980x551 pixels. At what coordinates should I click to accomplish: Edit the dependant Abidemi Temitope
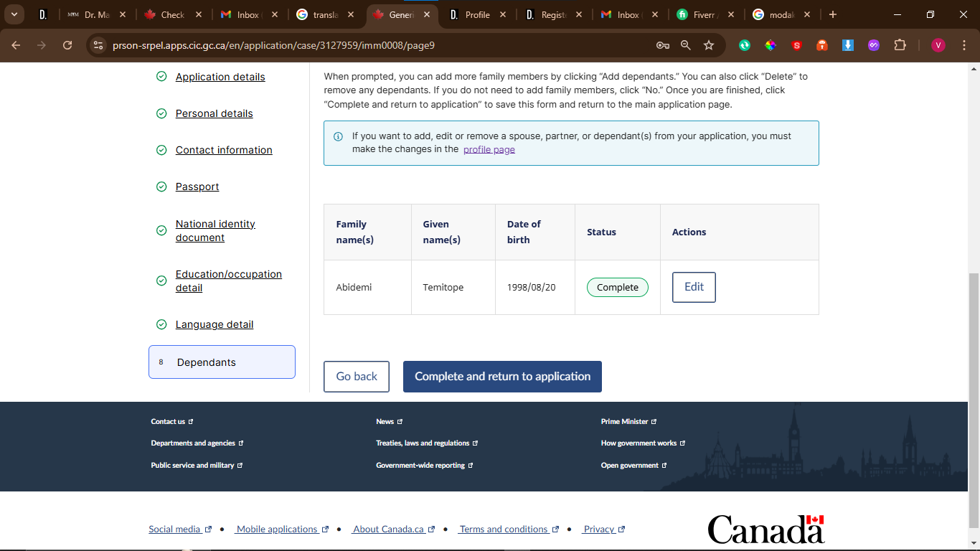[694, 287]
